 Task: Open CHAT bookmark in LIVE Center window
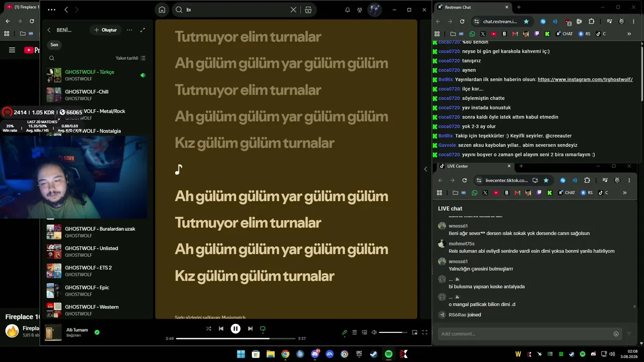click(566, 193)
